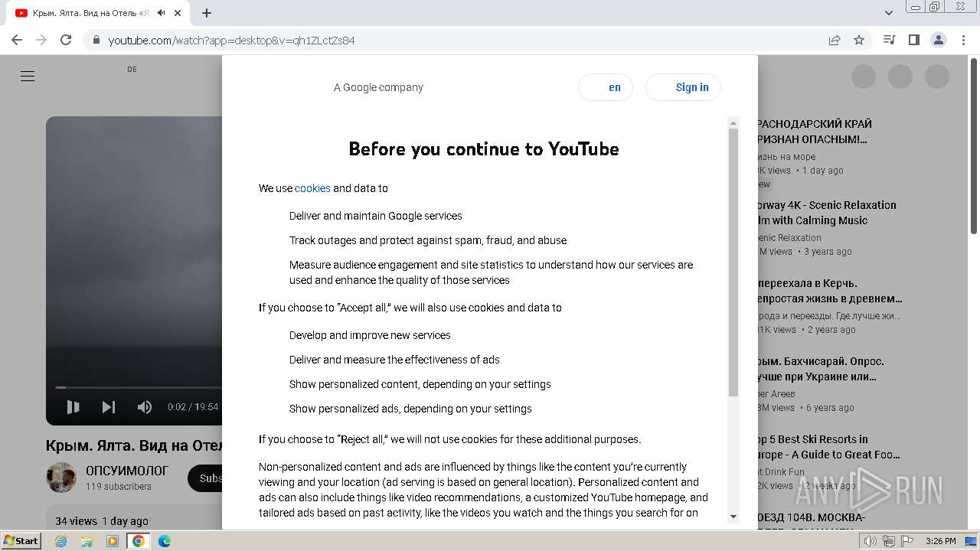Screen dimensions: 980x551
Task: Open File Explorer taskbar icon
Action: [87, 541]
